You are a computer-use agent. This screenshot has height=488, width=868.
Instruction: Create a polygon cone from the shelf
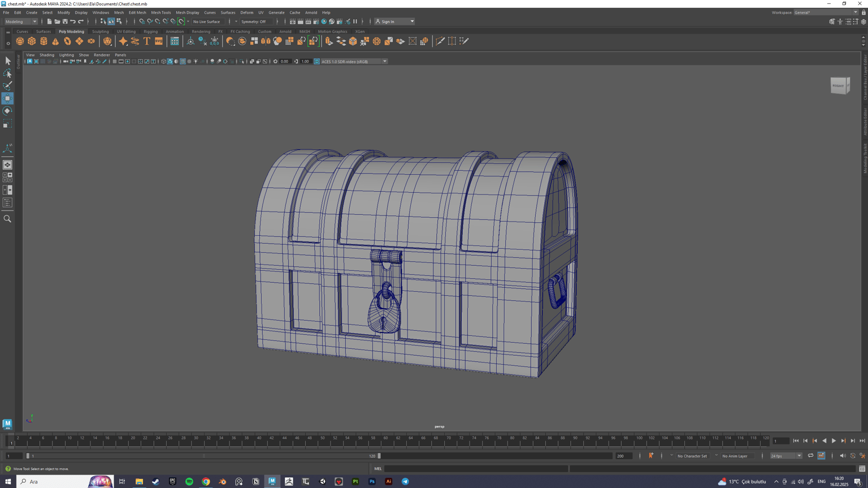(x=55, y=41)
